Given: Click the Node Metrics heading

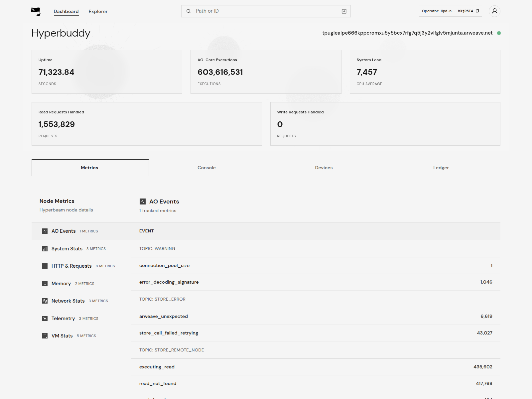Looking at the screenshot, I should 57,201.
